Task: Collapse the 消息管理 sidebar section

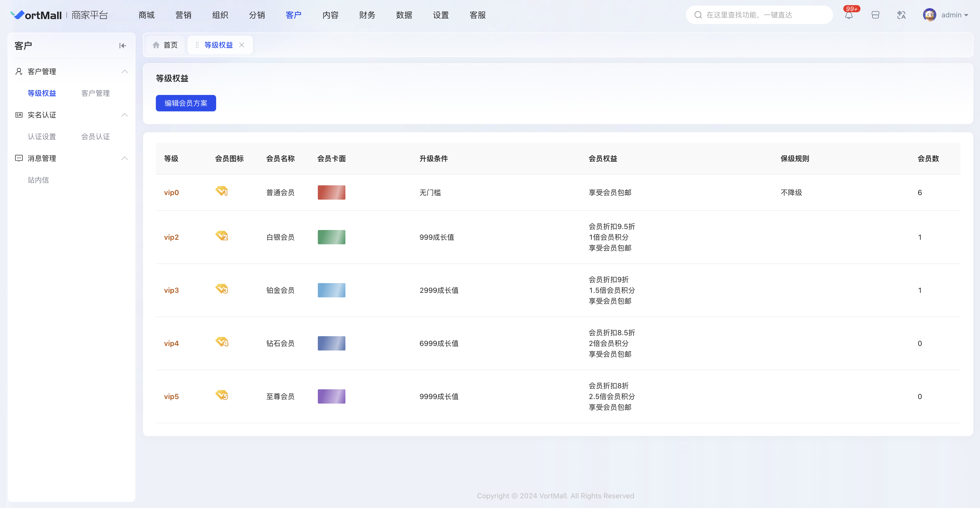Action: [124, 158]
